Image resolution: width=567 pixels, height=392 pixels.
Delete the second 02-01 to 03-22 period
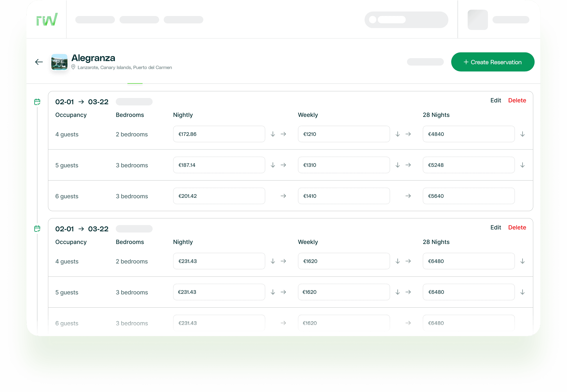click(517, 227)
